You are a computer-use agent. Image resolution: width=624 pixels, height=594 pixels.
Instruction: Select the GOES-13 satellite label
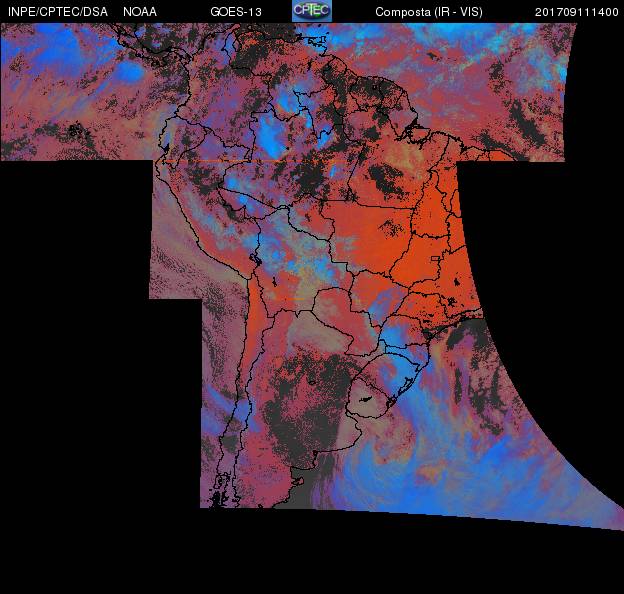pos(236,12)
